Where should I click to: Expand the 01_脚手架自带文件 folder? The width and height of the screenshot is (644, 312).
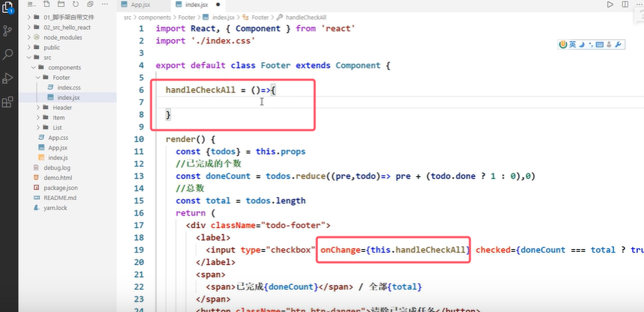[x=68, y=17]
